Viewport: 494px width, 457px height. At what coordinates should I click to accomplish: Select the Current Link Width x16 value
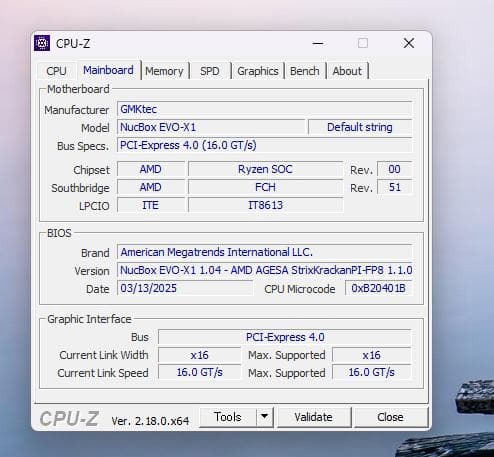coord(199,355)
